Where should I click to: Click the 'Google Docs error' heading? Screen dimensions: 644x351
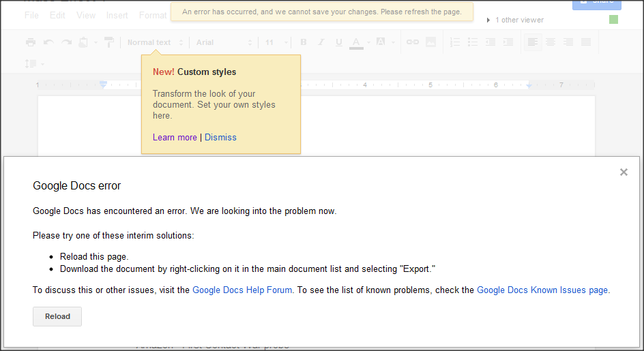[77, 186]
